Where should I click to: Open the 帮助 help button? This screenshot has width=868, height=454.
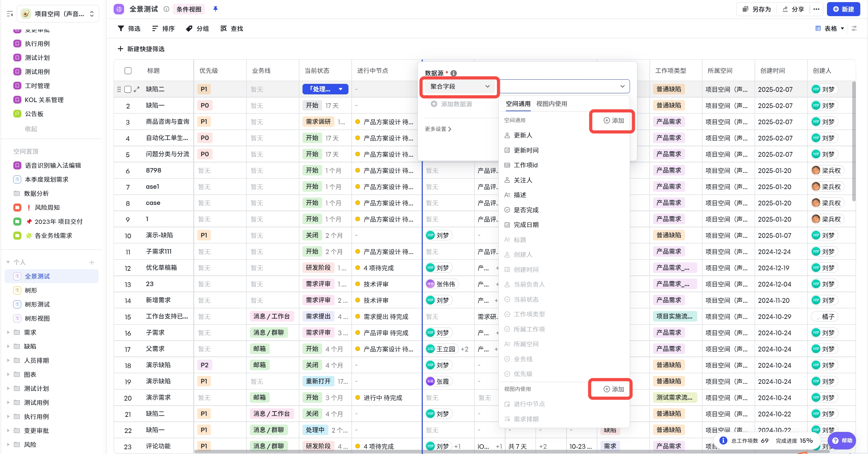coord(842,441)
